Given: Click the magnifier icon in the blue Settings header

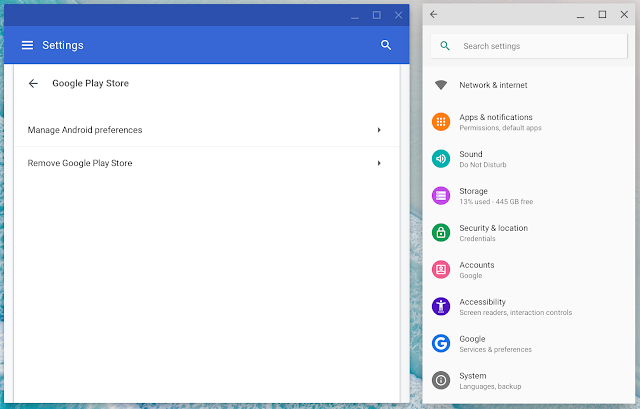Looking at the screenshot, I should coord(386,45).
